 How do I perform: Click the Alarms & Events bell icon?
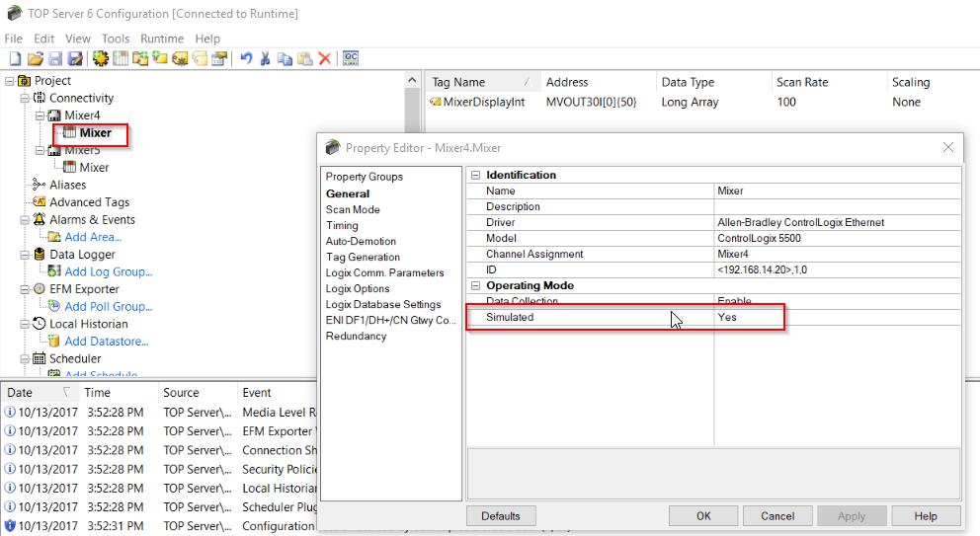[39, 219]
